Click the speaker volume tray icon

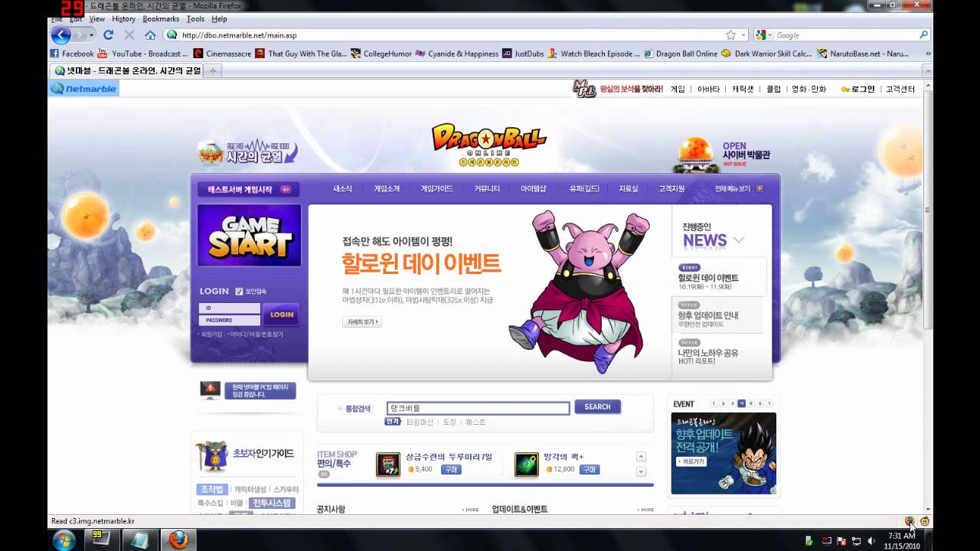coord(871,541)
